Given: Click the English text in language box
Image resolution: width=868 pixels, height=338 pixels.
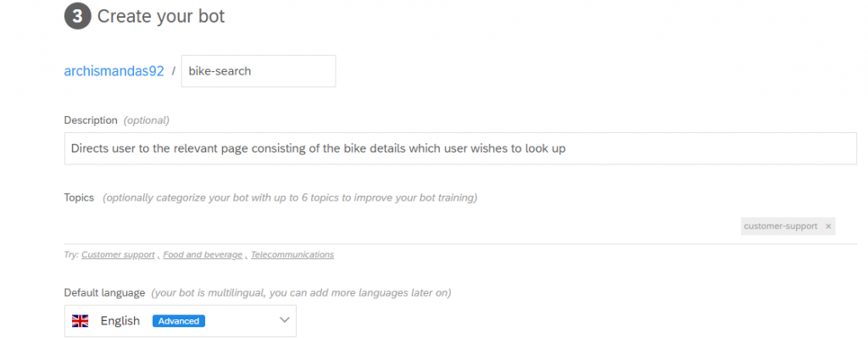Looking at the screenshot, I should 120,321.
